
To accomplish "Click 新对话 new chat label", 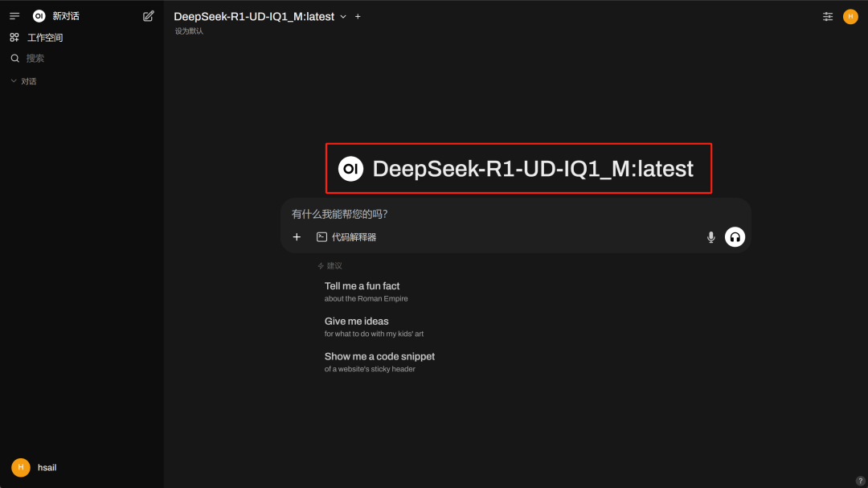I will [66, 16].
